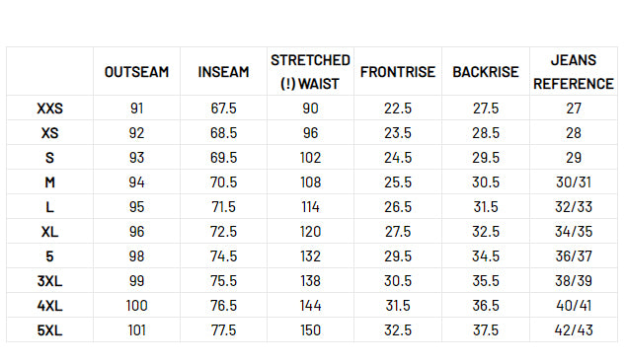Click the backrise value 34.5
This screenshot has height=364, width=625.
[x=486, y=256]
